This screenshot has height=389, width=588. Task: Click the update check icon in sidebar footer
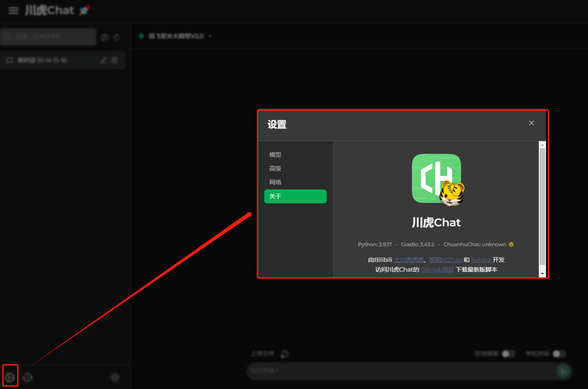28,377
